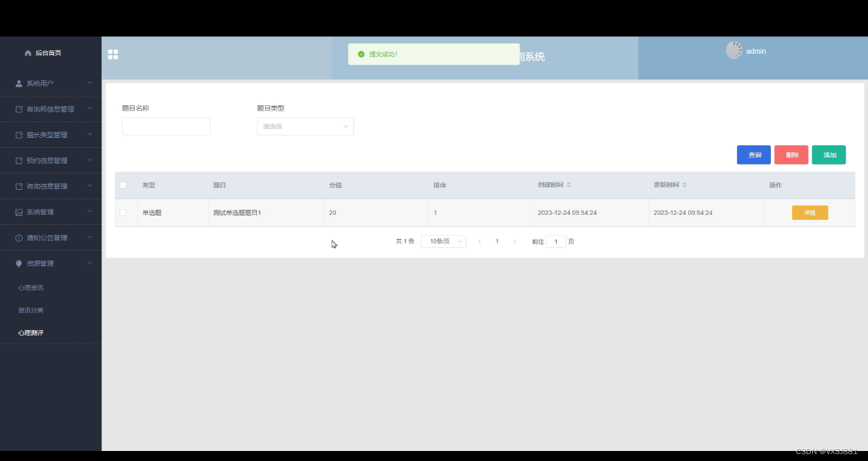Select page number 1 in pagination
The width and height of the screenshot is (868, 461).
pyautogui.click(x=497, y=241)
